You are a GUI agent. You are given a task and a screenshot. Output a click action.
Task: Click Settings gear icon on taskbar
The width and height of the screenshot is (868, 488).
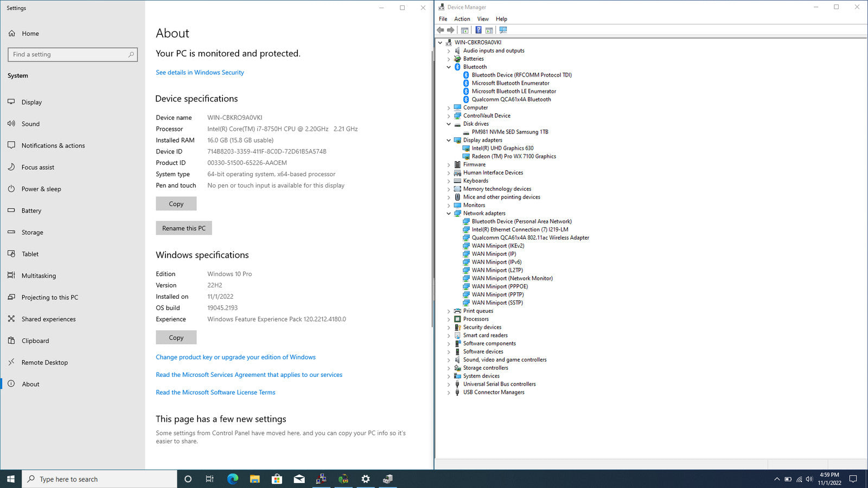pos(366,479)
